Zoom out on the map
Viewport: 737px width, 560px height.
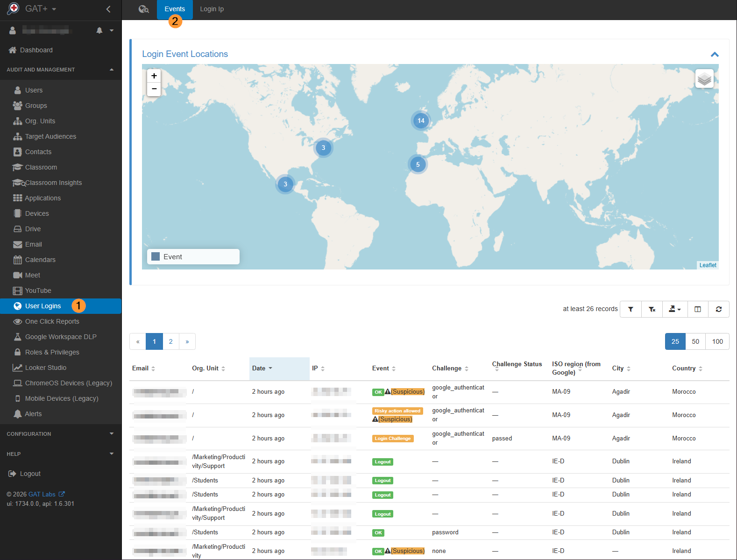coord(154,89)
